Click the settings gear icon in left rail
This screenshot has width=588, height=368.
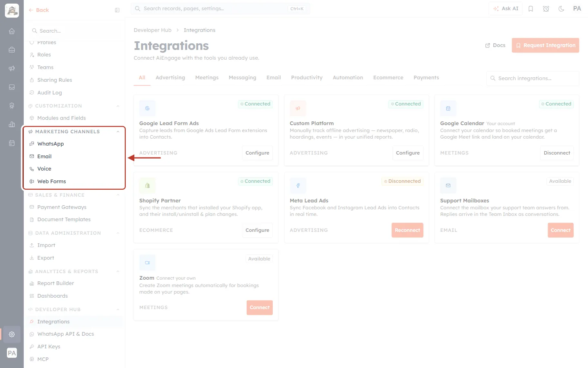tap(12, 334)
